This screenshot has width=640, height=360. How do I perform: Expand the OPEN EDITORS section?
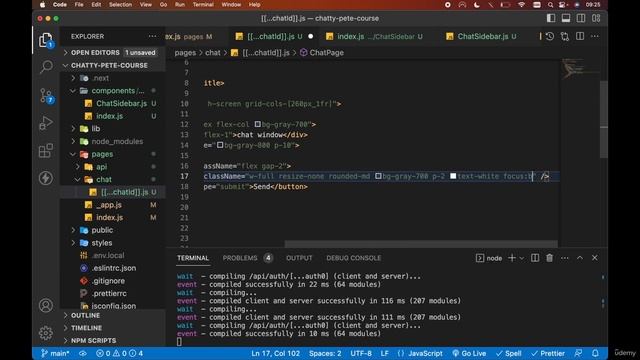(113, 52)
